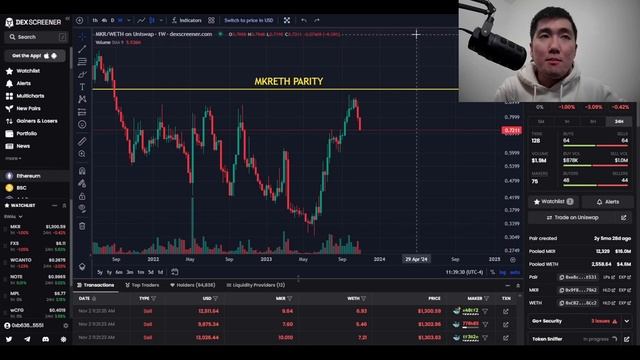This screenshot has width=640, height=360.
Task: Click the add symbol plus icon
Action: click(x=80, y=20)
